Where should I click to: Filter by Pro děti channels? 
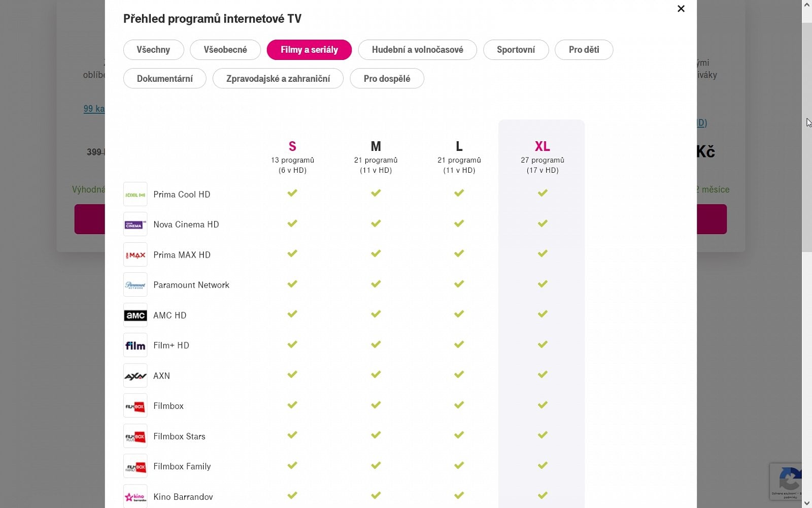pos(584,50)
